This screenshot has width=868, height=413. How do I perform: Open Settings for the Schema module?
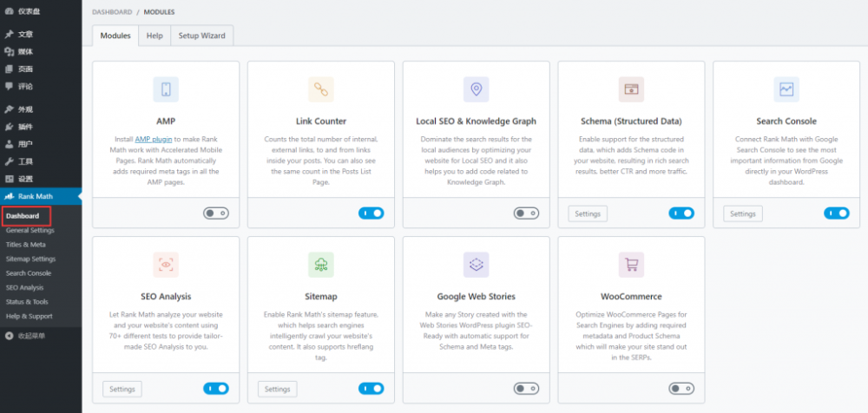pos(588,213)
